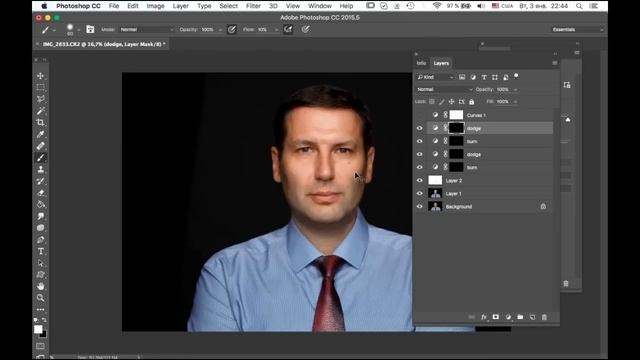The width and height of the screenshot is (640, 360).
Task: Select the Crop tool
Action: point(40,122)
